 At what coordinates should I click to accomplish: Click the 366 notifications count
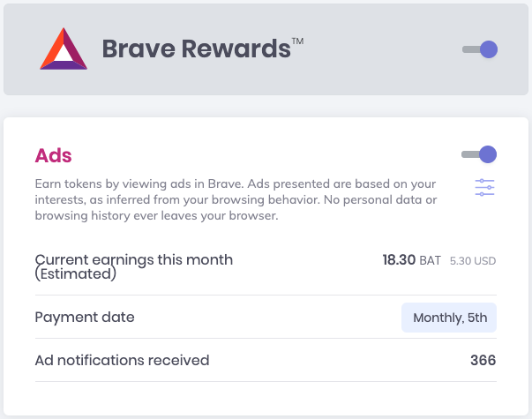[483, 360]
